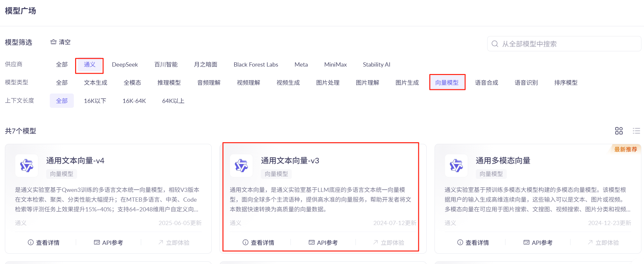
Task: Click 立即体验 on 通用文本向量-v3 card
Action: click(388, 243)
